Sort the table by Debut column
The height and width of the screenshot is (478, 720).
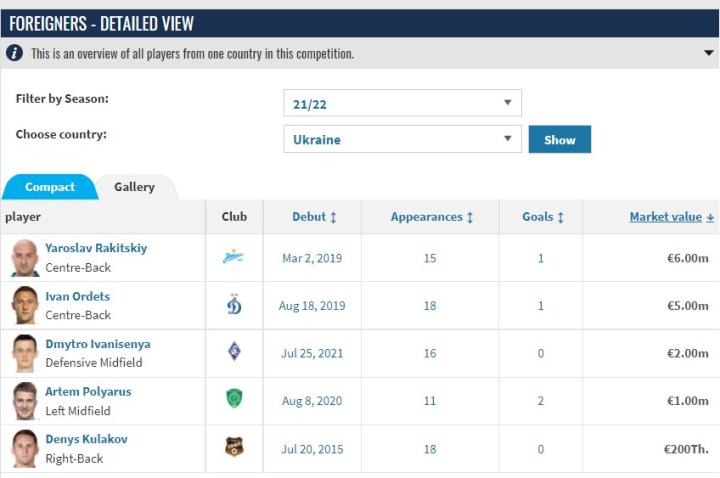point(314,217)
